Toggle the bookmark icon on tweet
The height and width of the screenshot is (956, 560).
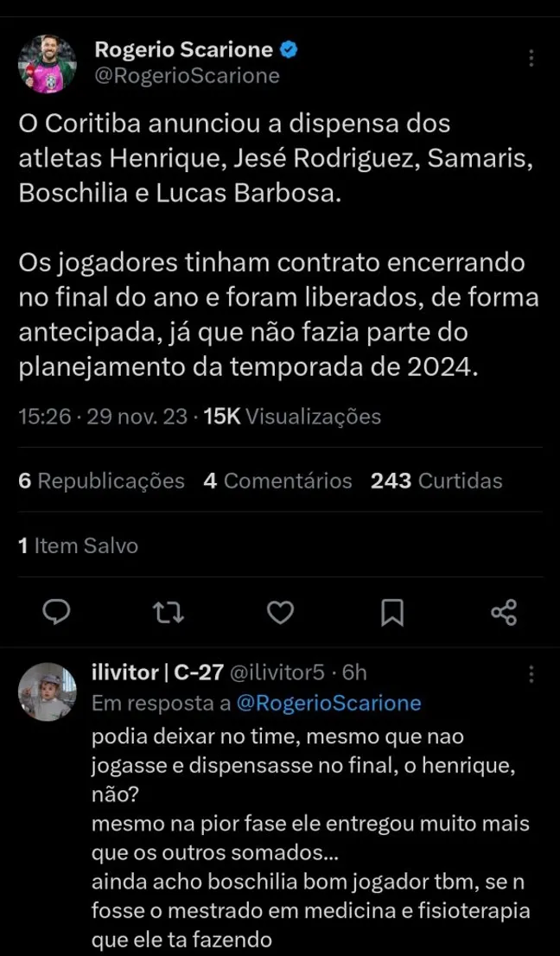(391, 613)
